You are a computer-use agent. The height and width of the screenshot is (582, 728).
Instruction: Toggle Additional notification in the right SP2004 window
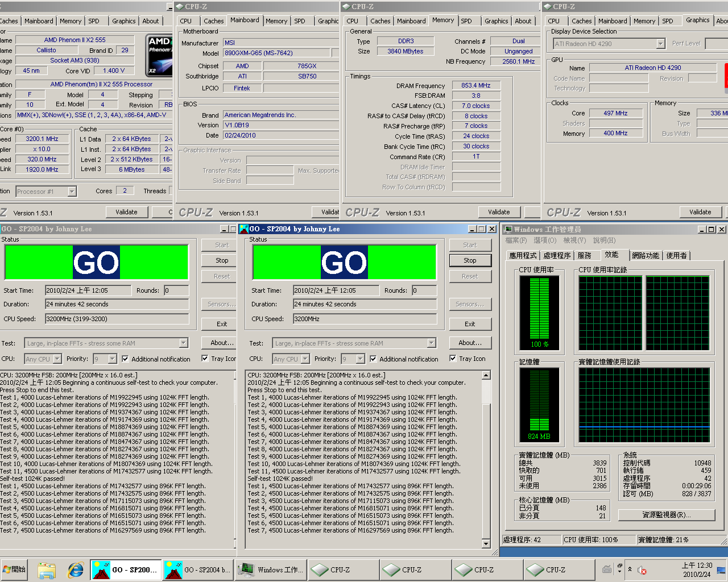click(404, 359)
